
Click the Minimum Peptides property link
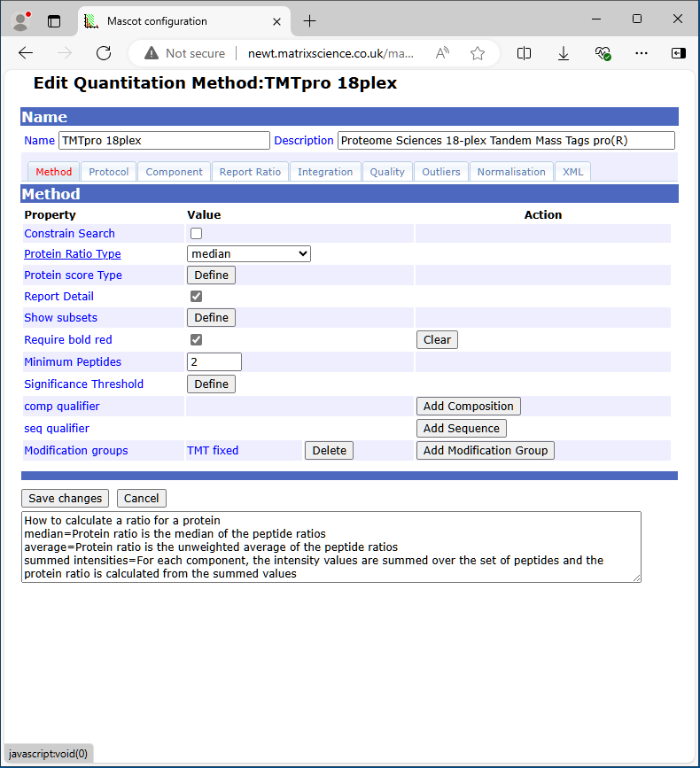click(x=73, y=362)
